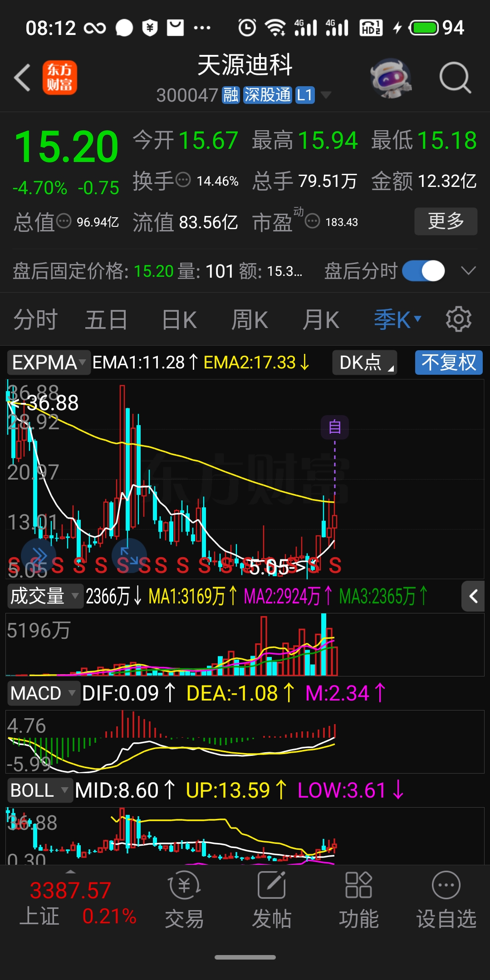The height and width of the screenshot is (980, 490).
Task: Open the 东方财富 logo icon
Action: point(60,78)
